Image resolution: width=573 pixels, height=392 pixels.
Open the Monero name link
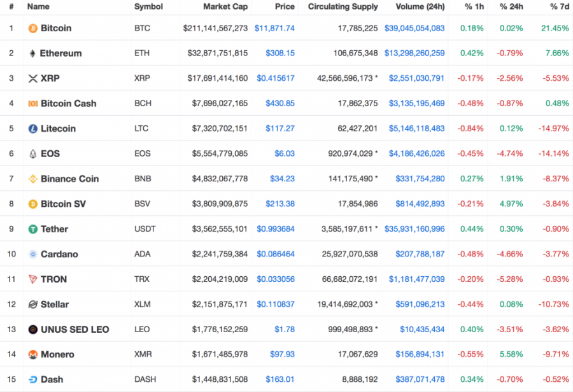[x=57, y=354]
